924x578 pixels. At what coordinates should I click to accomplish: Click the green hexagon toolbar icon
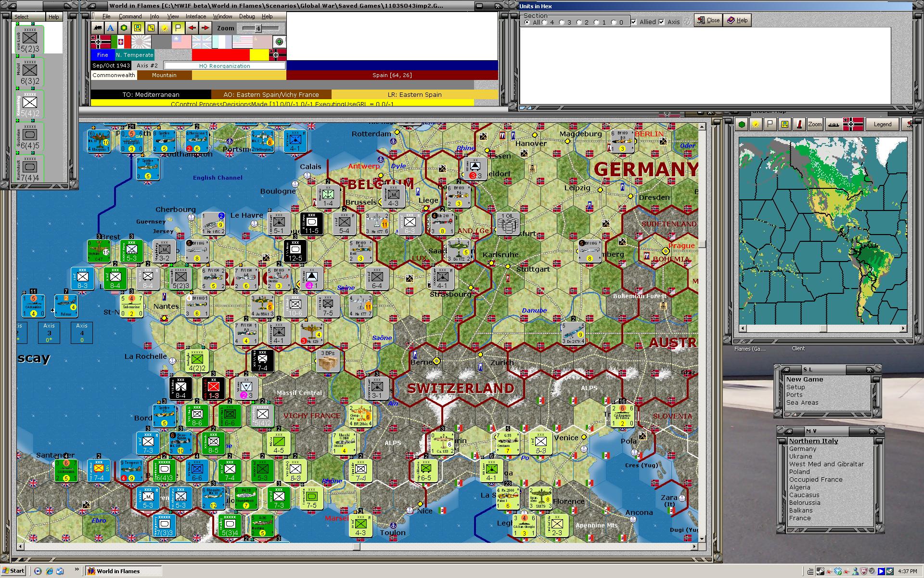(124, 28)
